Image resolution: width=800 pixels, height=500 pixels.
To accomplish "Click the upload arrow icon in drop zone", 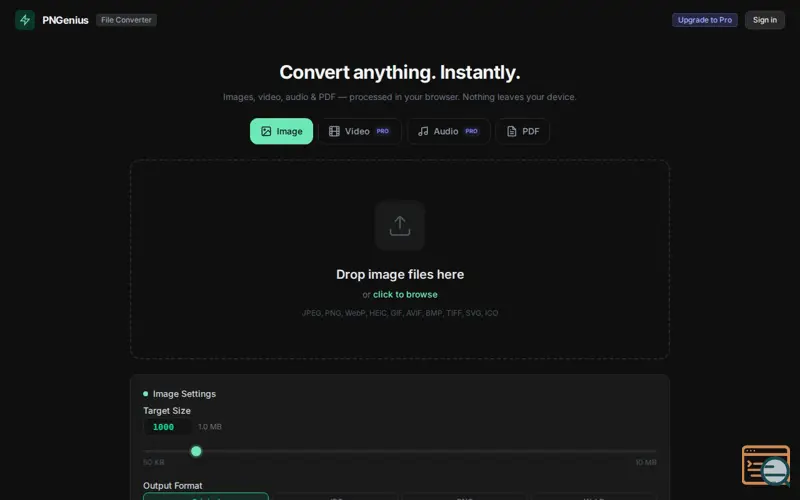I will click(x=399, y=226).
